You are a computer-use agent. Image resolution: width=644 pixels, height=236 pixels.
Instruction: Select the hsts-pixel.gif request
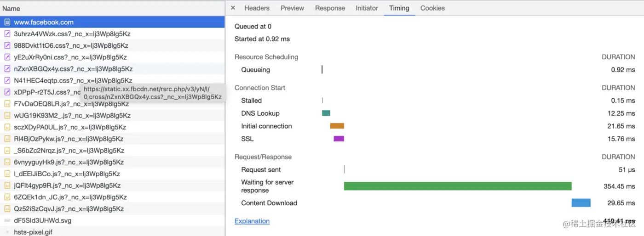[33, 232]
